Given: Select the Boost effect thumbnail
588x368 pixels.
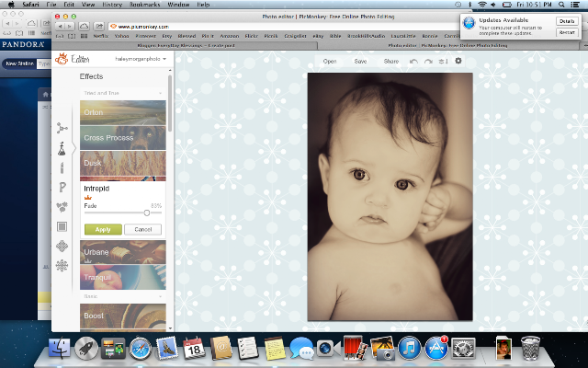Looking at the screenshot, I should point(123,316).
